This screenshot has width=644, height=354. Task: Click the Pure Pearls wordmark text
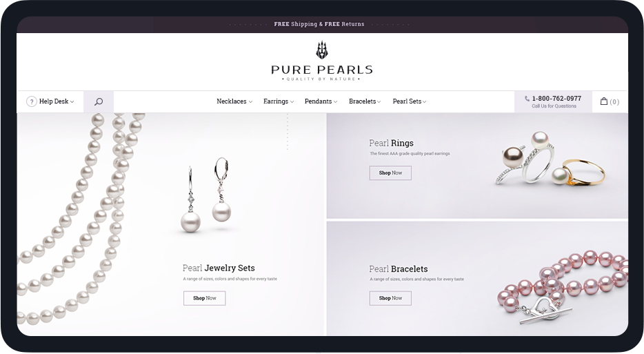click(322, 70)
